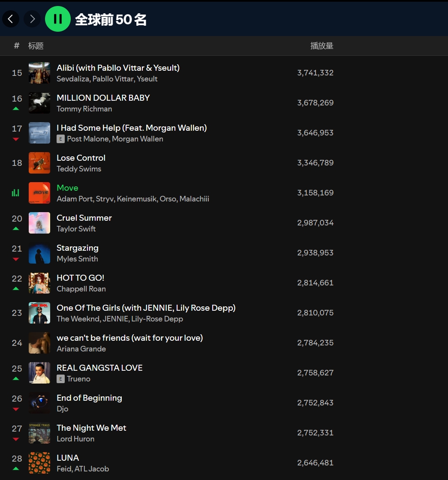The height and width of the screenshot is (480, 448).
Task: Go back using the left arrow button
Action: pos(11,19)
